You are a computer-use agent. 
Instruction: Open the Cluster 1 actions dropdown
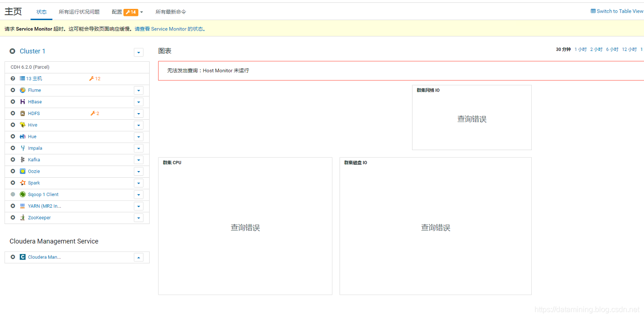point(138,52)
